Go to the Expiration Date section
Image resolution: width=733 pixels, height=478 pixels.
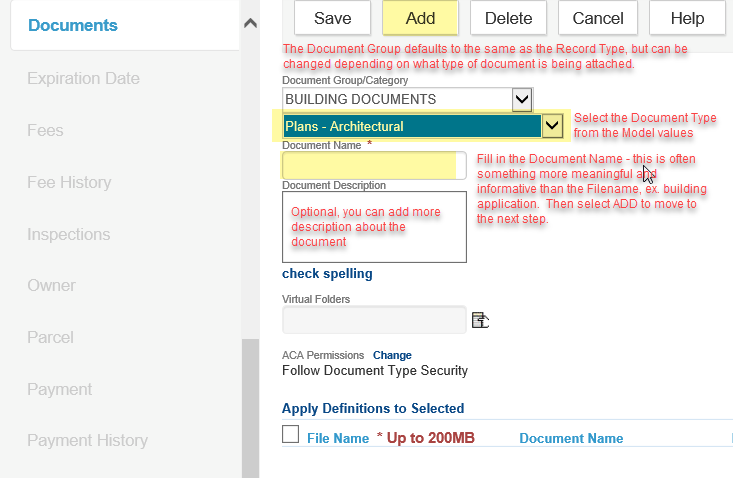83,78
